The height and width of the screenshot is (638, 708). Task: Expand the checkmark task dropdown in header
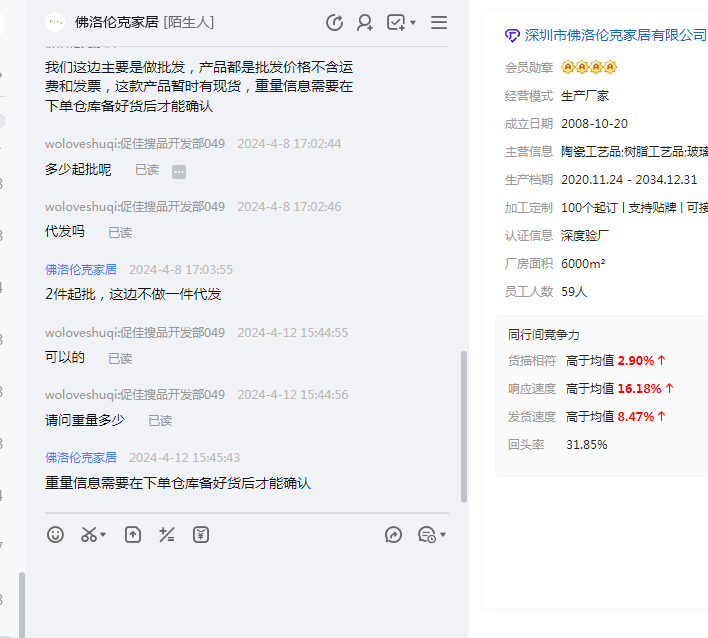point(414,23)
